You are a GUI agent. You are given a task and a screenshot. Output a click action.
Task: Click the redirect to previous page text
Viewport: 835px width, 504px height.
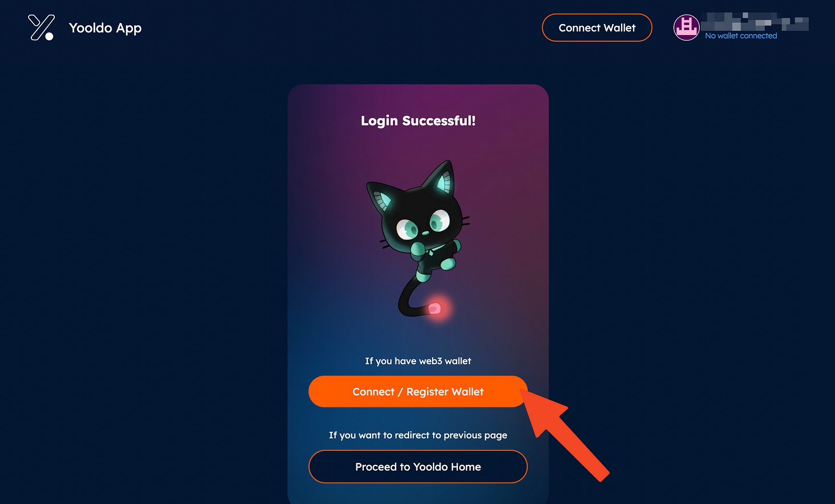(418, 435)
